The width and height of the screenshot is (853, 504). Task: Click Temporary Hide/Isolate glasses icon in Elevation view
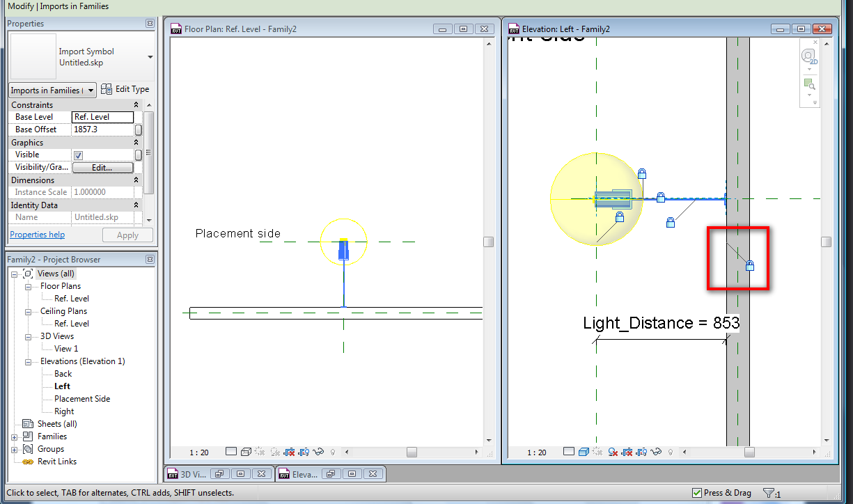pos(656,452)
